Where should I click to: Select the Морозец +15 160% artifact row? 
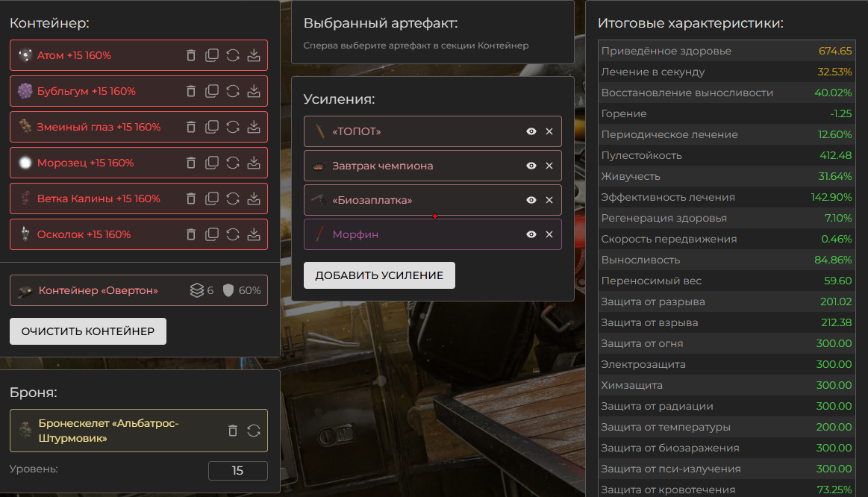coord(86,163)
